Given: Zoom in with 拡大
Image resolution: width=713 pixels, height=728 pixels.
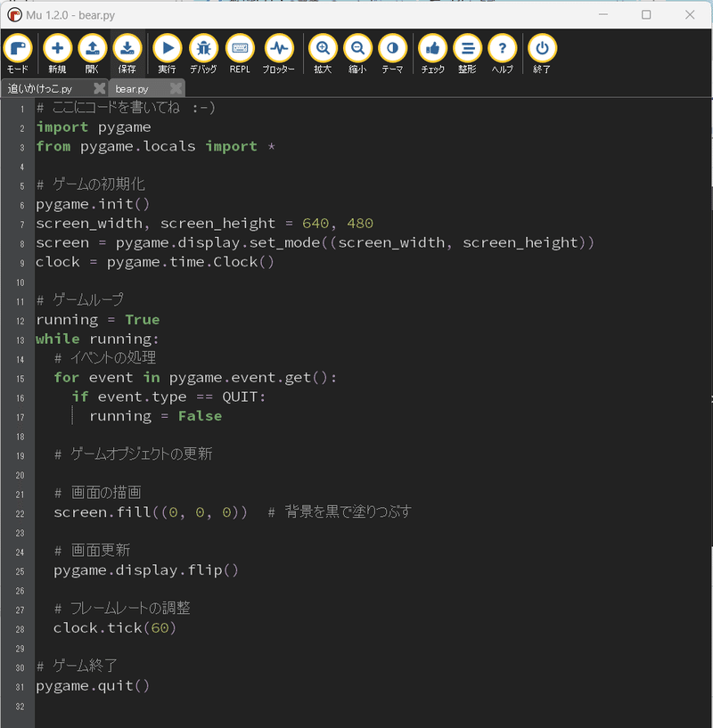Looking at the screenshot, I should tap(323, 53).
